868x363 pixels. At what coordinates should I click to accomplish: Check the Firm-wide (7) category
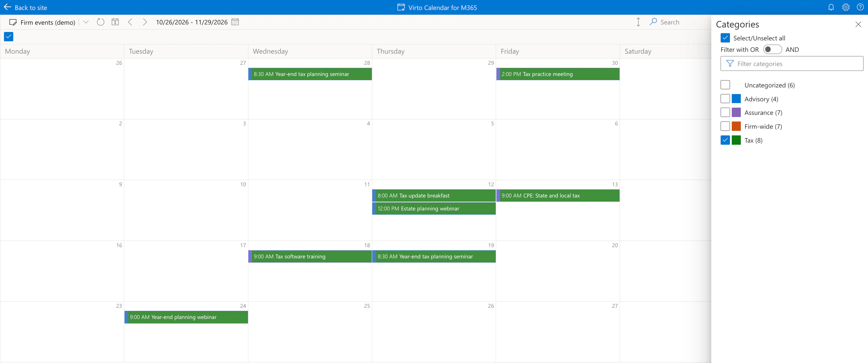click(725, 126)
